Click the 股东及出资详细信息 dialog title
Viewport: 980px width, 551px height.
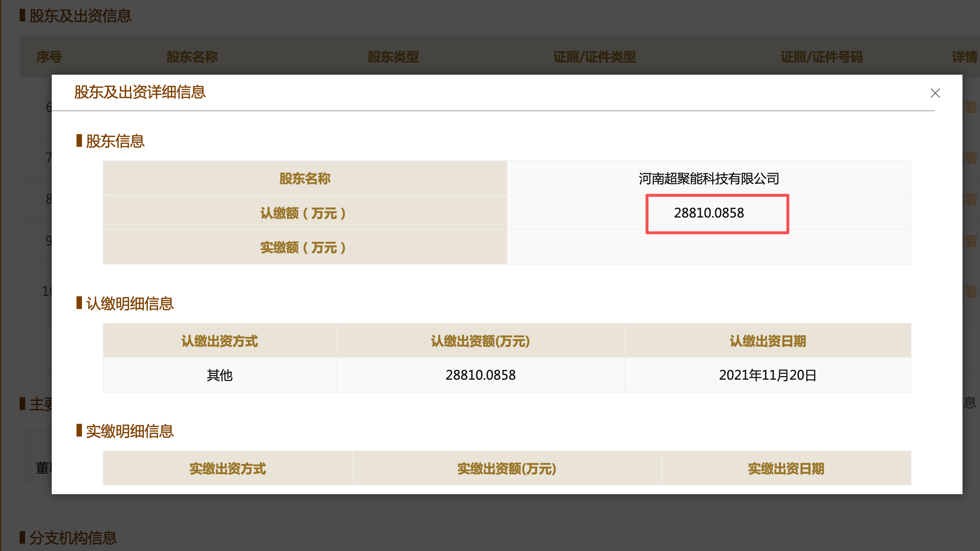pos(140,93)
